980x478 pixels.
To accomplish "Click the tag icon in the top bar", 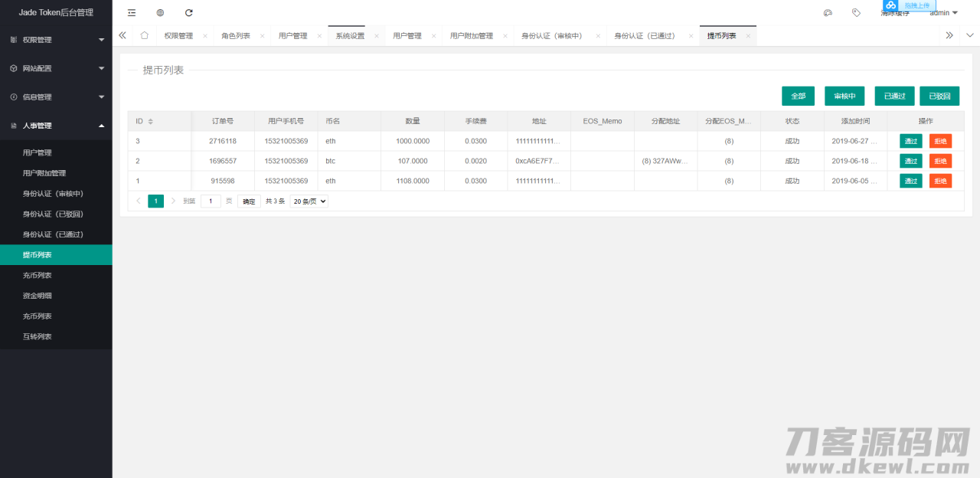I will pos(856,12).
